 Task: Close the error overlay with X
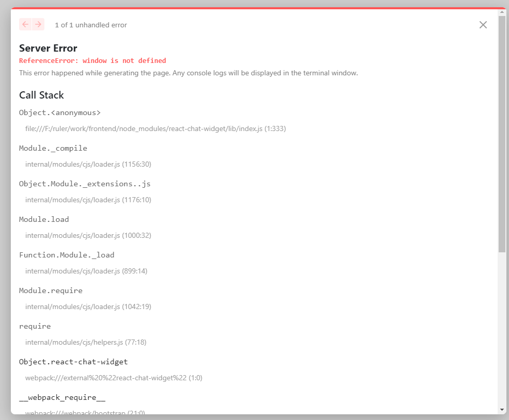(483, 25)
